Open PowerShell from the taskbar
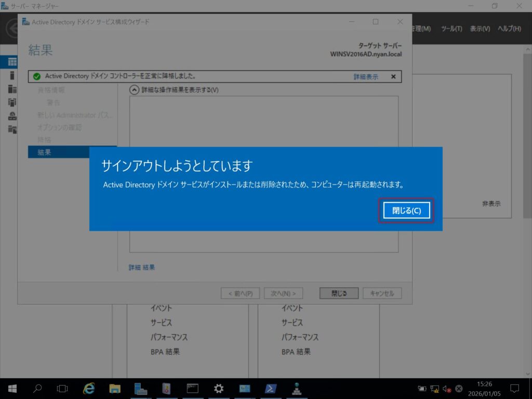532x399 pixels. [271, 388]
